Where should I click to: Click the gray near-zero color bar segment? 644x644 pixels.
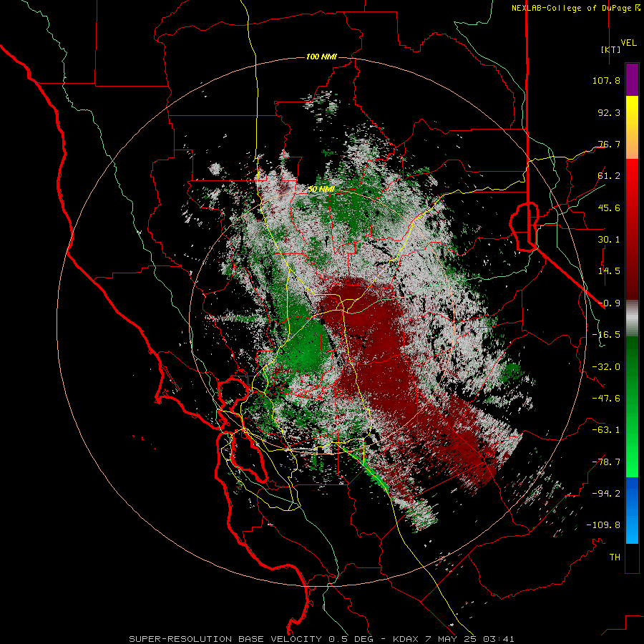pyautogui.click(x=632, y=318)
